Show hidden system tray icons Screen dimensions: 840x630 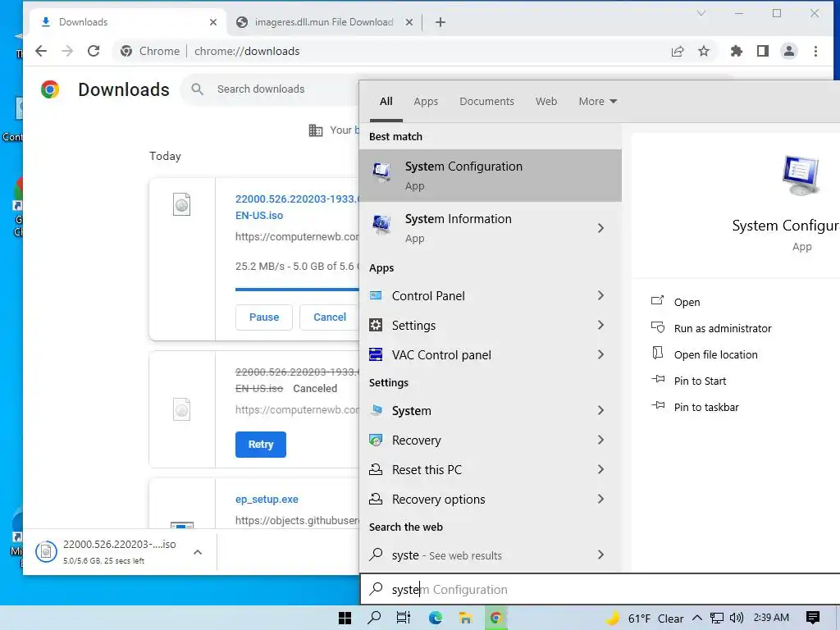[x=697, y=619]
